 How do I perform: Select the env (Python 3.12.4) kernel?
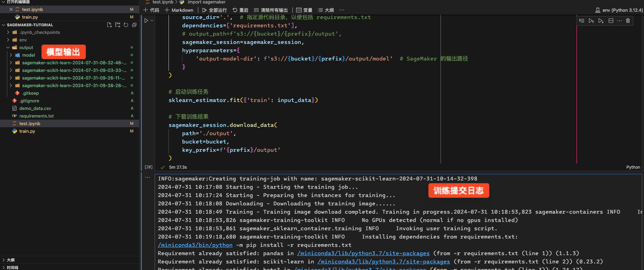pos(619,10)
